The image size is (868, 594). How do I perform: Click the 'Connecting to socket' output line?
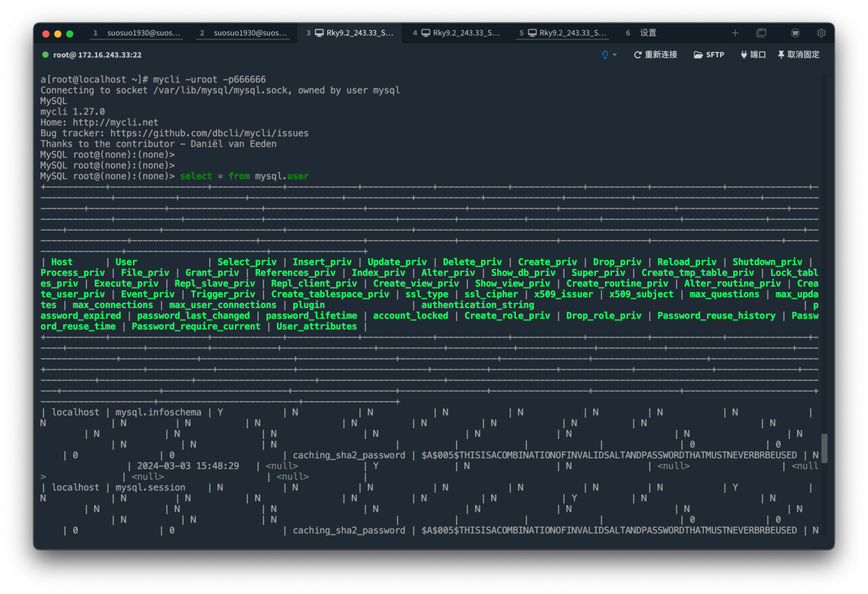pyautogui.click(x=220, y=90)
